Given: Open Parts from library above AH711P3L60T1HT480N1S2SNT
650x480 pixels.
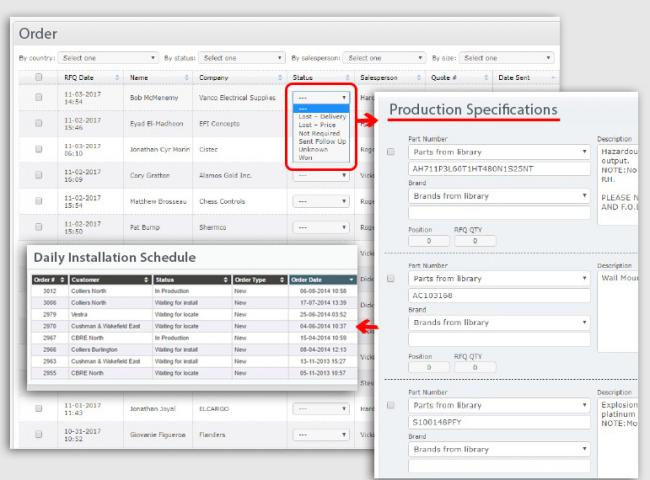Looking at the screenshot, I should pyautogui.click(x=499, y=152).
